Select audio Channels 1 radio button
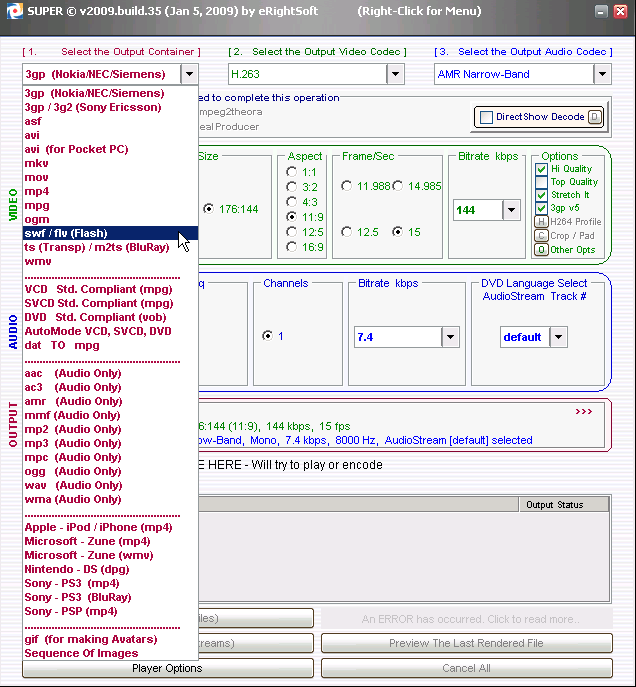 point(267,336)
